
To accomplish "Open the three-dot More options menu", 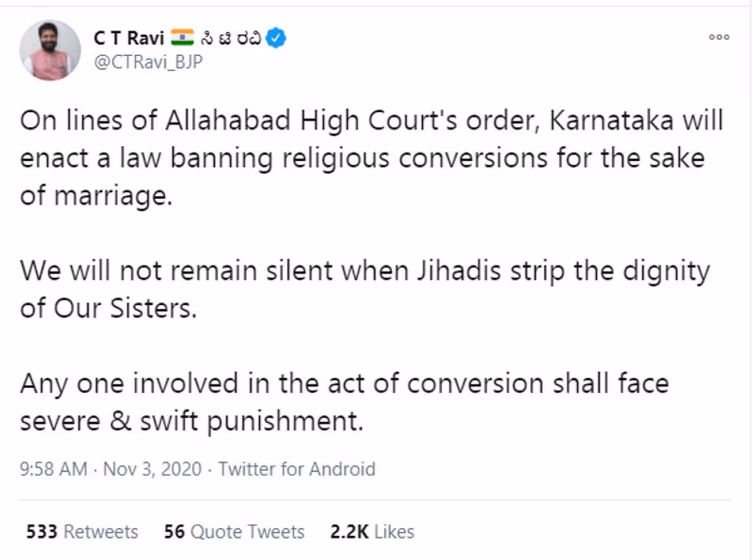I will tap(718, 37).
